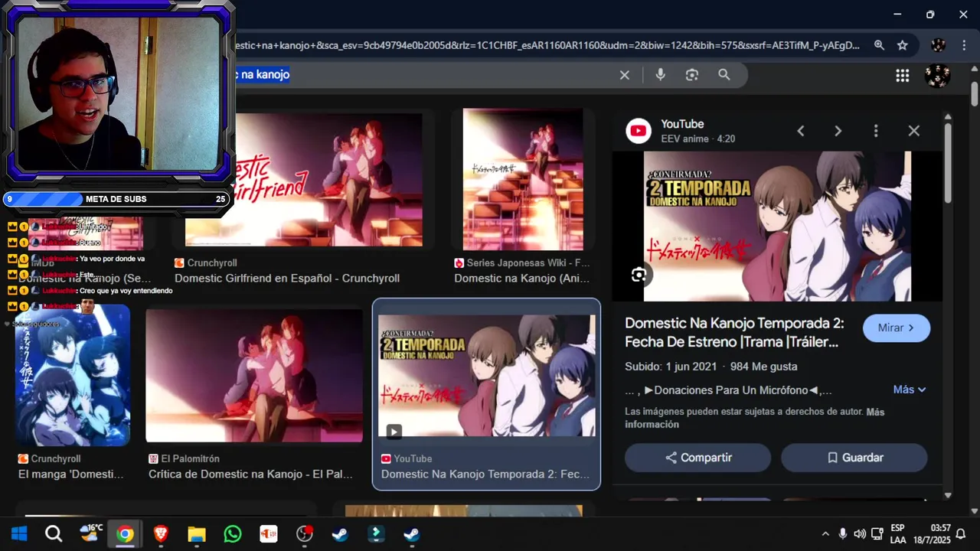
Task: Open preview title Domestic Na Kanojo Temporada 2
Action: coord(734,332)
